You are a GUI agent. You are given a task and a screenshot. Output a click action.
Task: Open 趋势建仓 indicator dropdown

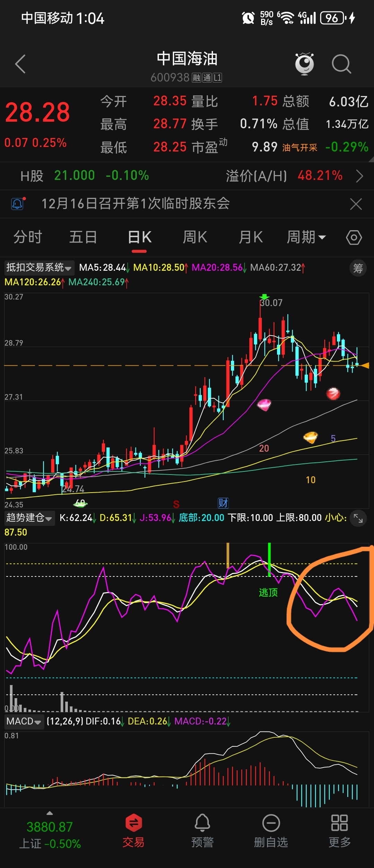click(29, 518)
